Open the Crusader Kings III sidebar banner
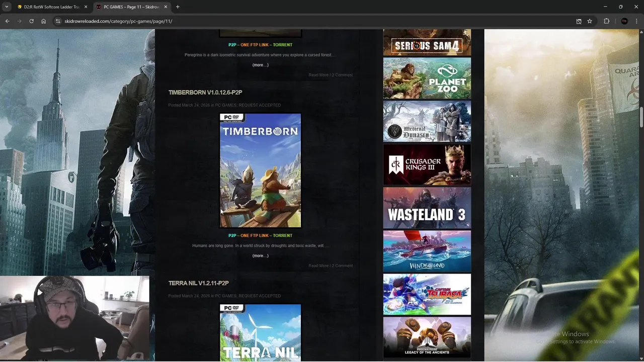Image resolution: width=644 pixels, height=362 pixels. coord(427,164)
